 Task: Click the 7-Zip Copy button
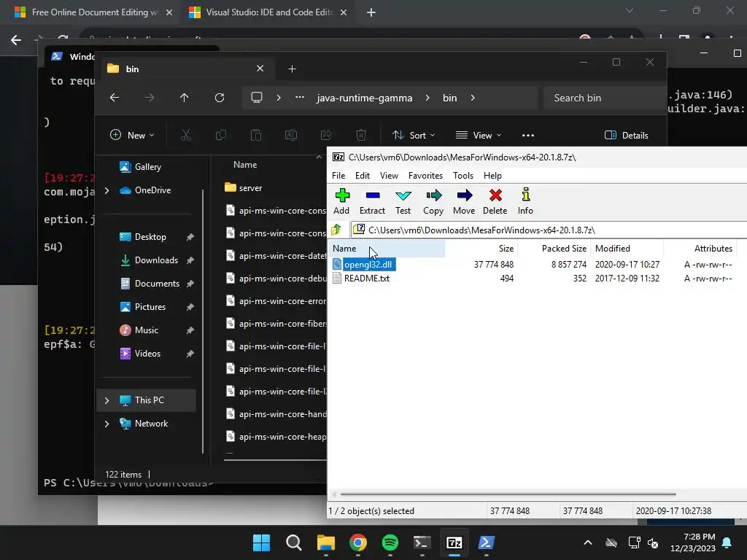(433, 201)
